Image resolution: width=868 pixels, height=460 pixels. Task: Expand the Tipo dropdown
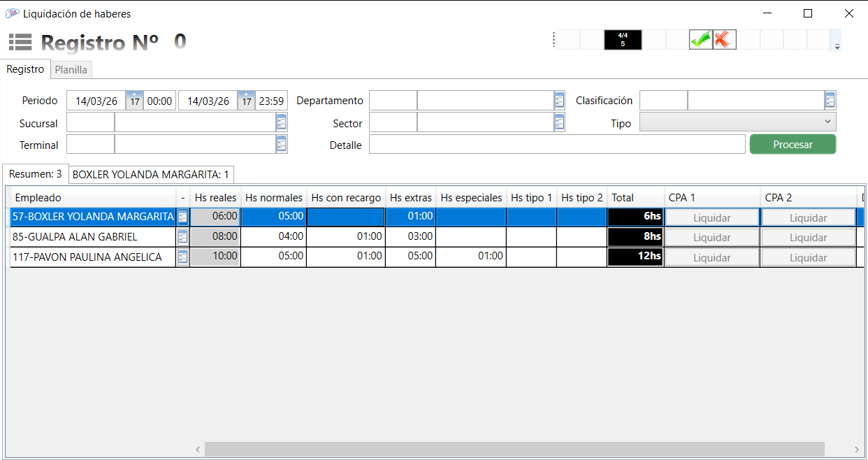pyautogui.click(x=828, y=122)
